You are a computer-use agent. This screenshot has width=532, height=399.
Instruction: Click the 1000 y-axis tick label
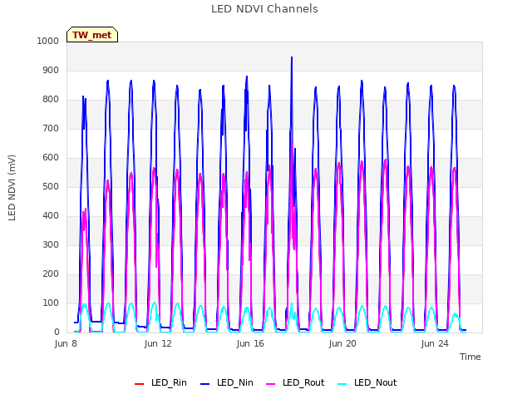[x=48, y=41]
